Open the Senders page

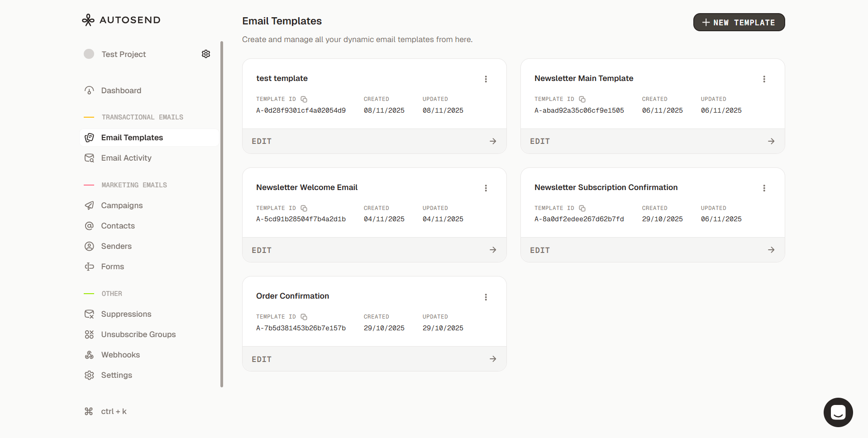pyautogui.click(x=116, y=246)
